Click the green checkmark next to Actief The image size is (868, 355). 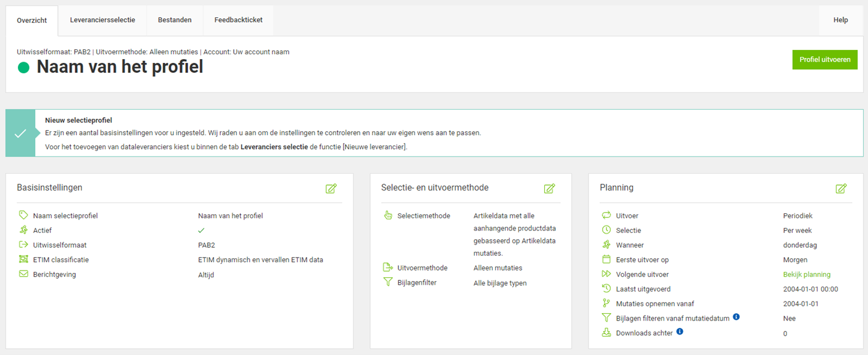point(201,231)
